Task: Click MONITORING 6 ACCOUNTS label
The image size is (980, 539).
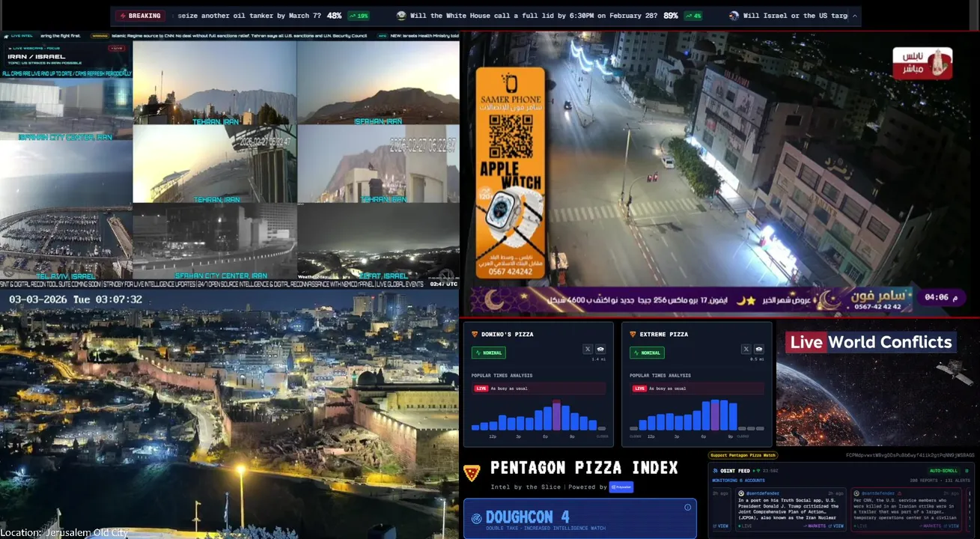Action: point(740,480)
